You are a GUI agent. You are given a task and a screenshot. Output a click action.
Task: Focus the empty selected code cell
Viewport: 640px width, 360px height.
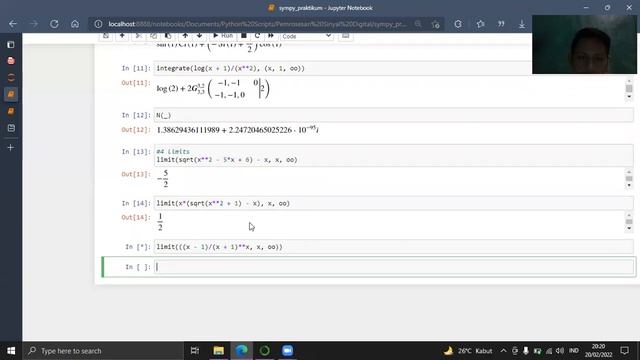point(393,267)
